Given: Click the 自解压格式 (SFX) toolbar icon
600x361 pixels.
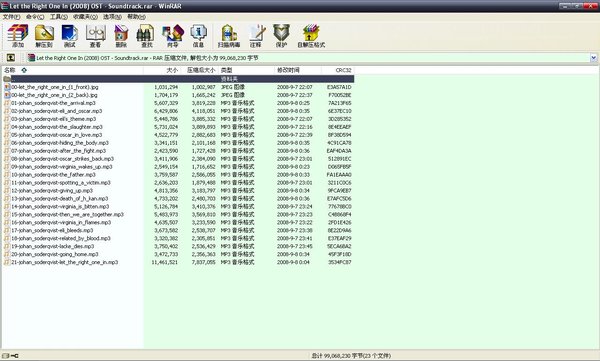Looking at the screenshot, I should pos(311,36).
